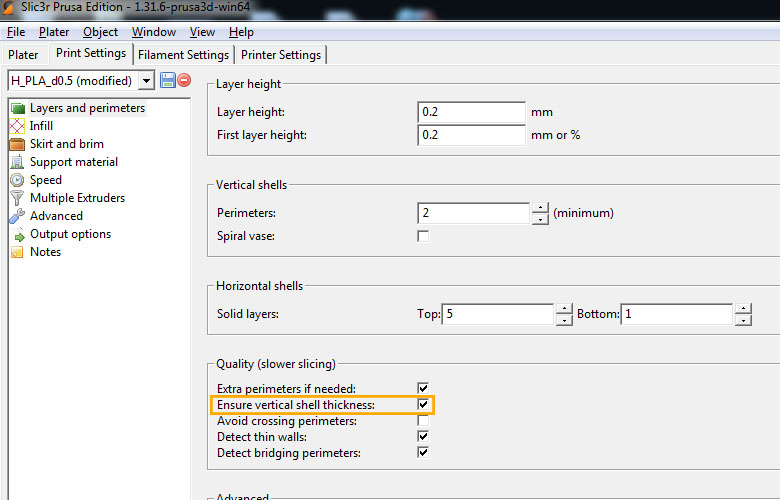The height and width of the screenshot is (500, 780).
Task: Switch to the Plater tab
Action: [23, 55]
